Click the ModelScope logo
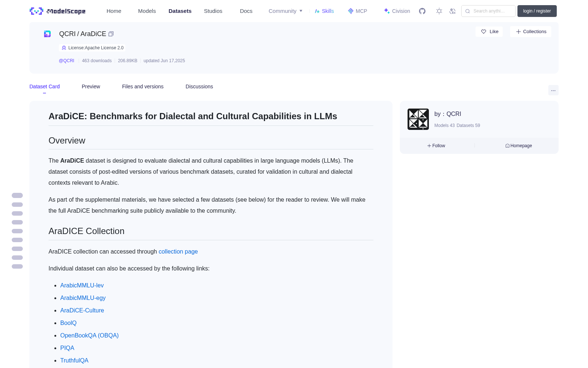This screenshot has height=368, width=588. pyautogui.click(x=58, y=11)
